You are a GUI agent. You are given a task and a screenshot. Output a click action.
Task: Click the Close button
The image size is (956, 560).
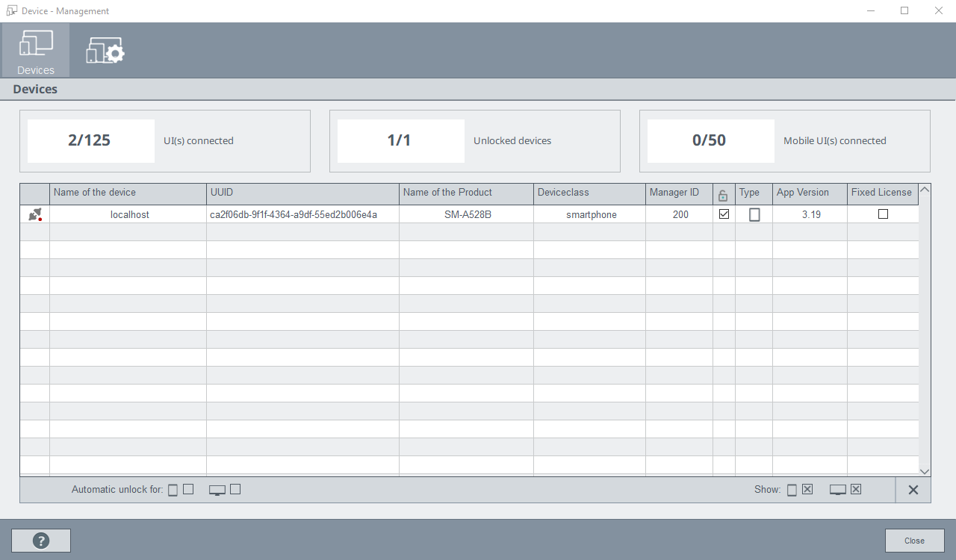tap(914, 541)
